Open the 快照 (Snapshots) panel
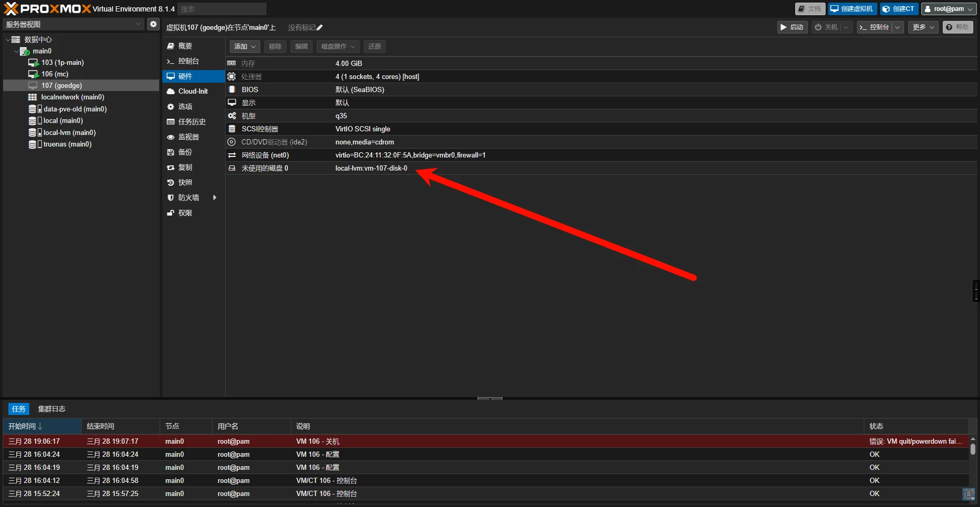980x507 pixels. (x=185, y=183)
